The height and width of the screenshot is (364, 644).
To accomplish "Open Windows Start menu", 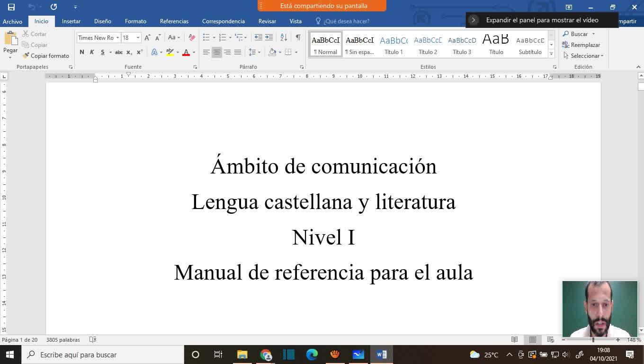I will pos(9,355).
